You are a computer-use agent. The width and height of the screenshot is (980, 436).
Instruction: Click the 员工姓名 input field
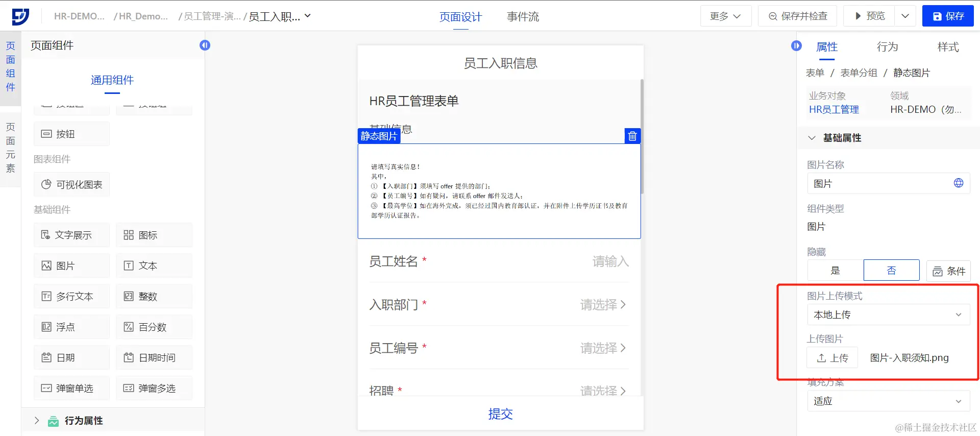point(499,261)
